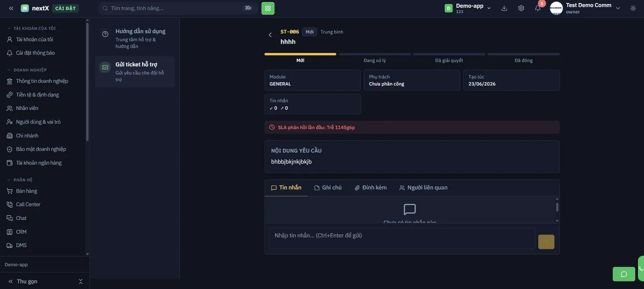Open Đính kèm attachments tab
The width and height of the screenshot is (644, 289).
[371, 188]
